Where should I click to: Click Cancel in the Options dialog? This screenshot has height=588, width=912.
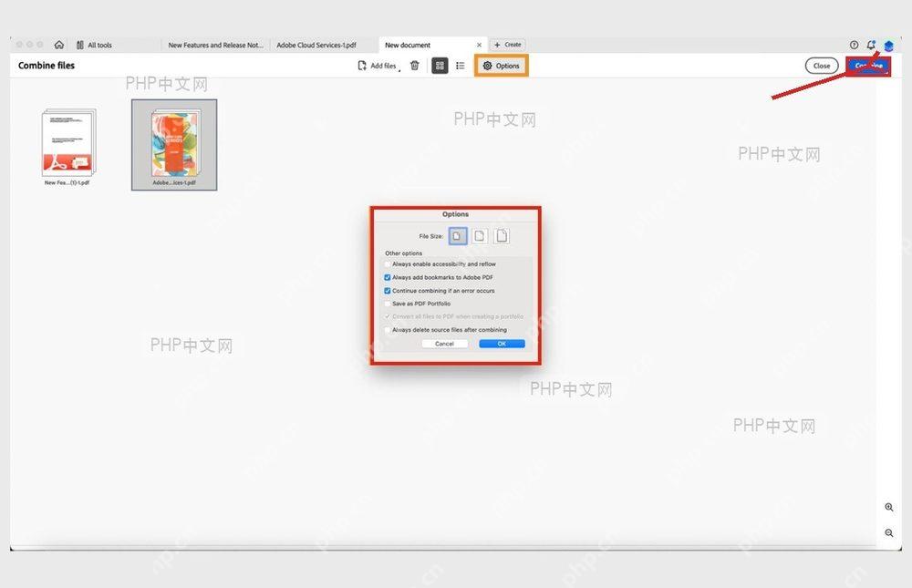(x=444, y=344)
